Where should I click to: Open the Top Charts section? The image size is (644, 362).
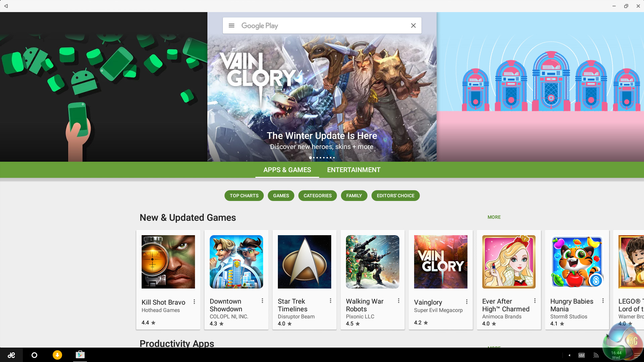coord(244,196)
